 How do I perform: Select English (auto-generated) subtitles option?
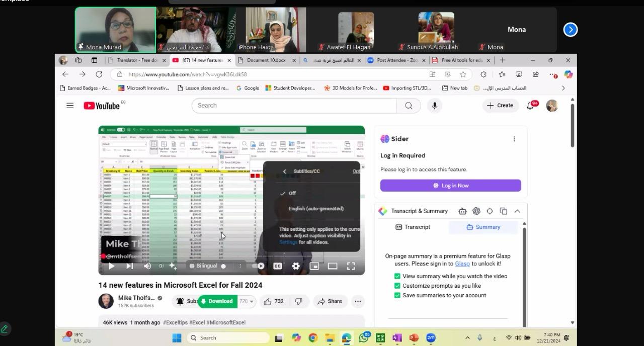pyautogui.click(x=316, y=209)
